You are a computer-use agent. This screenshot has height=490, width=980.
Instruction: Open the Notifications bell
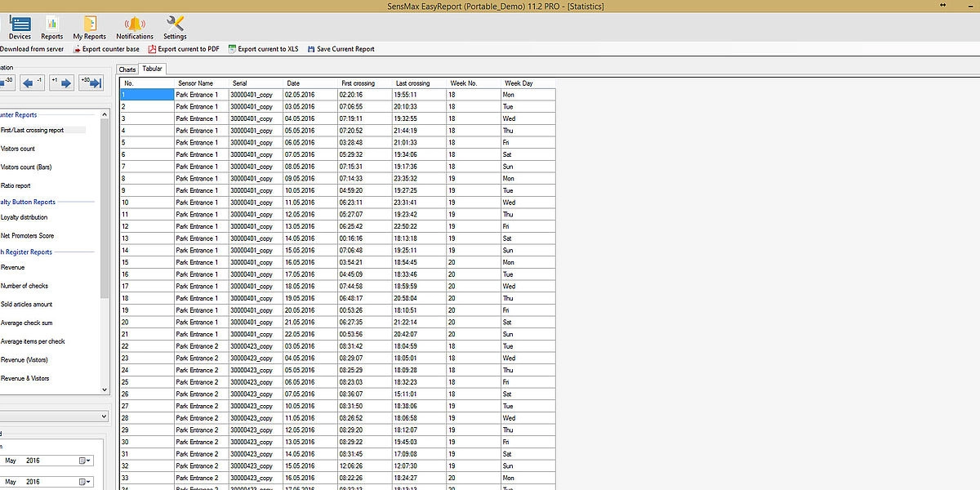pyautogui.click(x=135, y=28)
